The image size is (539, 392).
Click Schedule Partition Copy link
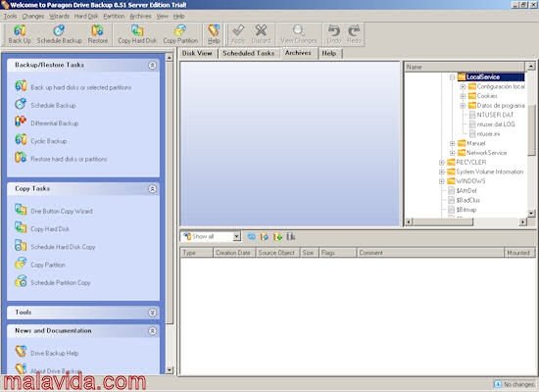pos(61,282)
